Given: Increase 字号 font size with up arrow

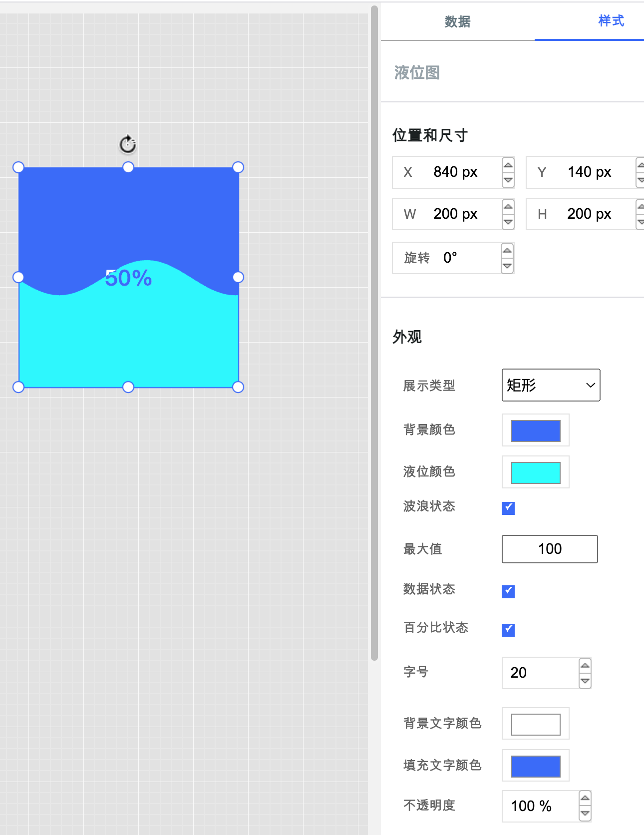Looking at the screenshot, I should coord(585,666).
